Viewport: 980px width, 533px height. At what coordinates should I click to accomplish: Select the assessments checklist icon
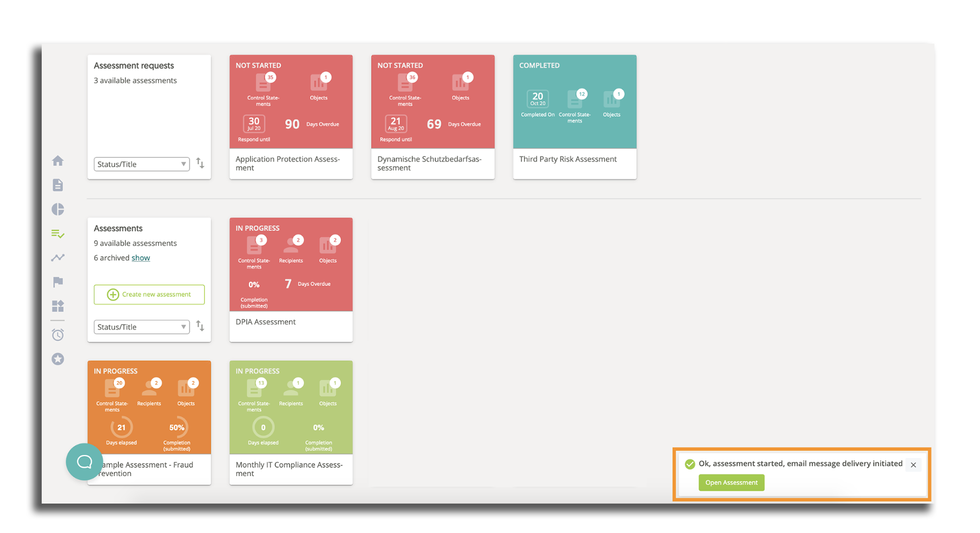[58, 234]
